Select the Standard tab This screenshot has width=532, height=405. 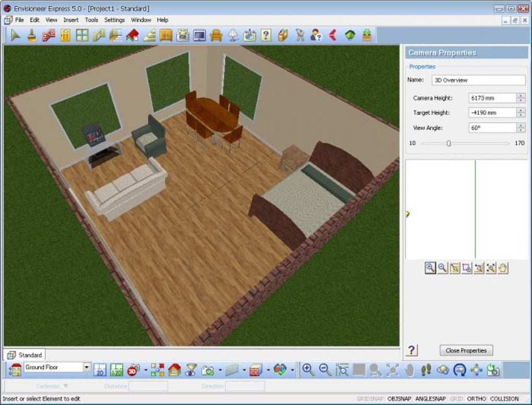coord(25,355)
